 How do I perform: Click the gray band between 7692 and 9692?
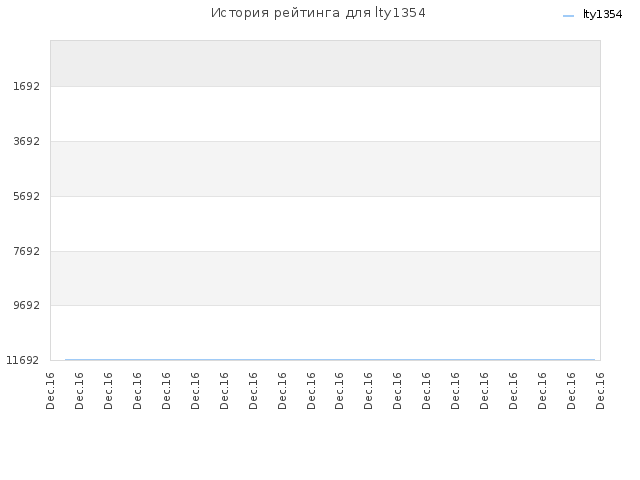click(x=325, y=278)
